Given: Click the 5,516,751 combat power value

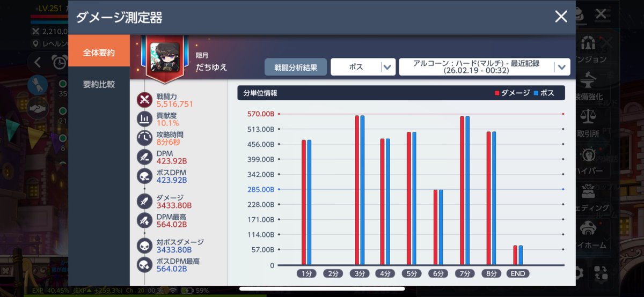Looking at the screenshot, I should coord(174,104).
